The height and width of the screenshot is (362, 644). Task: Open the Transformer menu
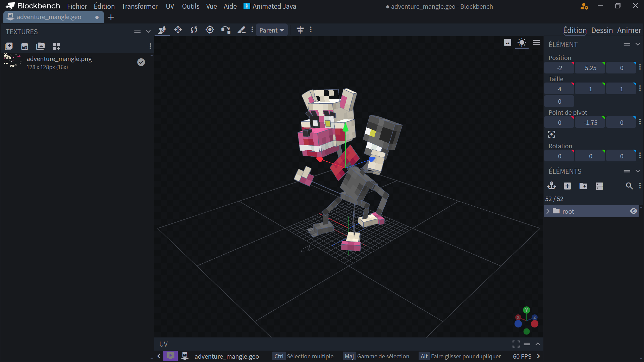(140, 6)
